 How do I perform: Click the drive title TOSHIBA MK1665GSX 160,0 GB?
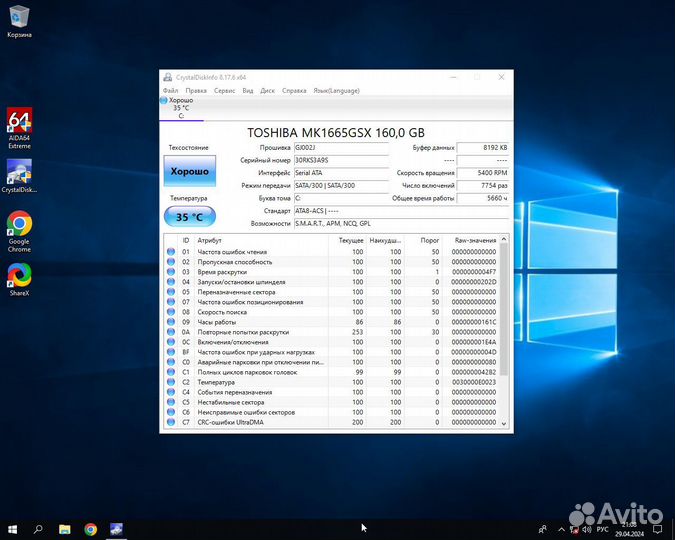pyautogui.click(x=336, y=133)
